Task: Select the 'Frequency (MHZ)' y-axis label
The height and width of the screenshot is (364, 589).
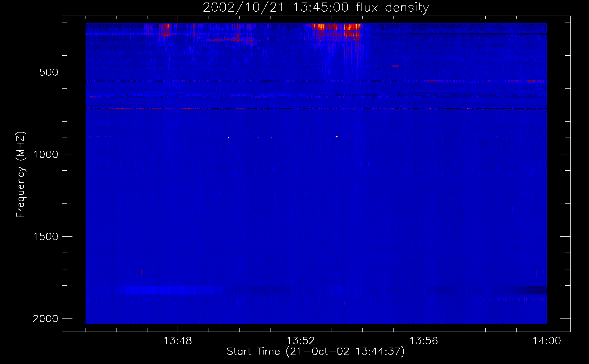Action: pyautogui.click(x=21, y=175)
